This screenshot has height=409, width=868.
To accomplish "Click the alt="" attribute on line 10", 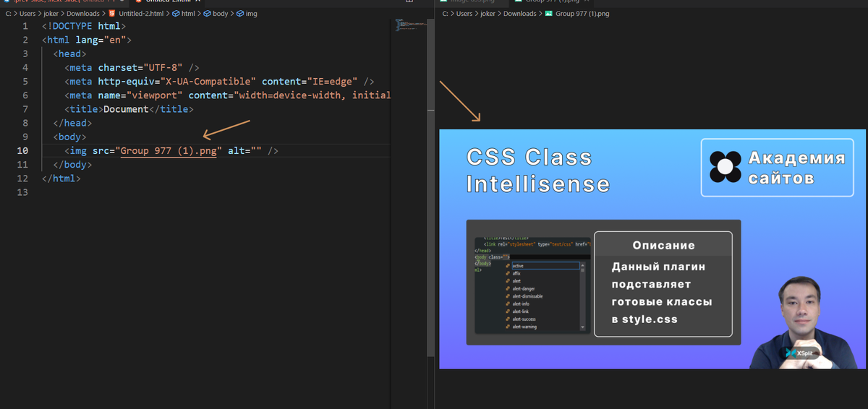I will 244,150.
